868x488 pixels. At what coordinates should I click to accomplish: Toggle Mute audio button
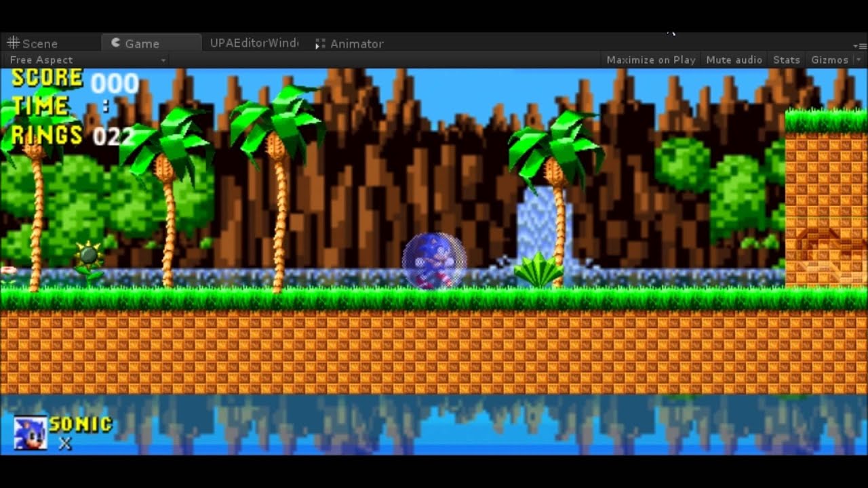734,60
